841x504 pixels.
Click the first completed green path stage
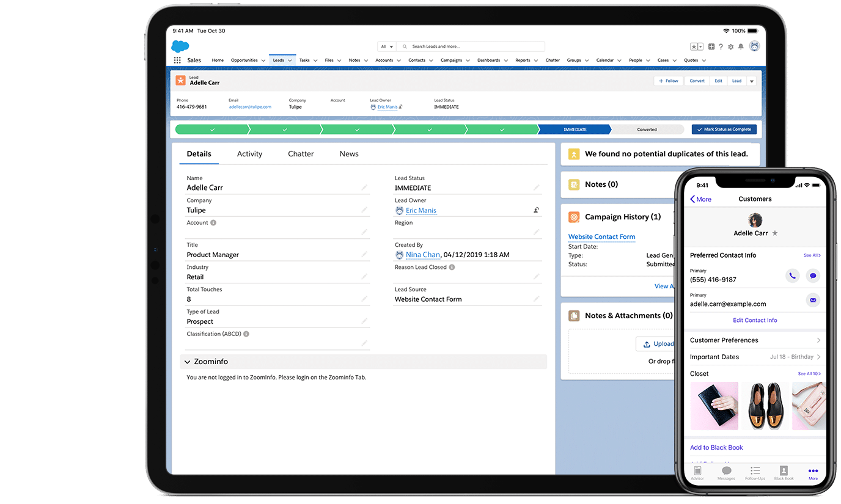click(x=212, y=130)
